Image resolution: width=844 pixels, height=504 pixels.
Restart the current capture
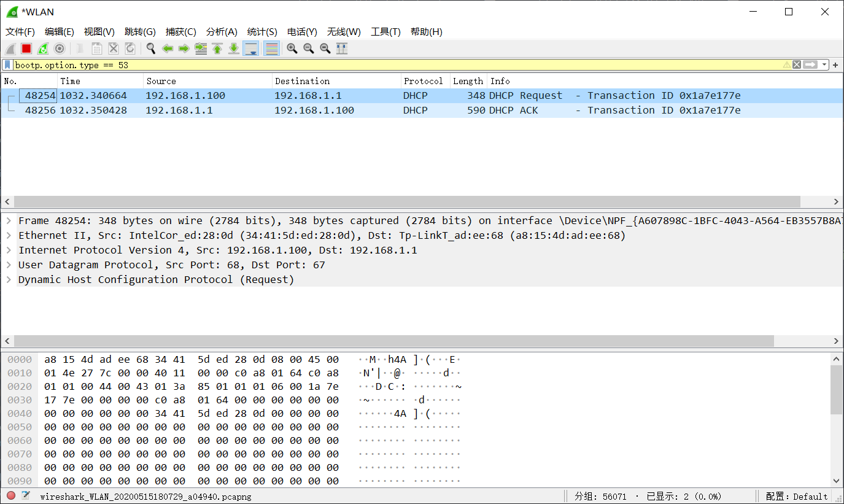point(43,48)
